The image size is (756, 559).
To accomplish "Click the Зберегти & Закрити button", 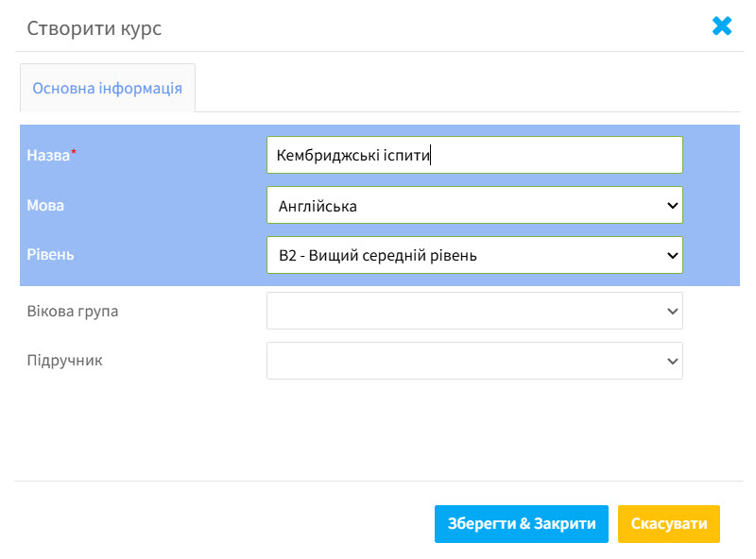I will click(522, 524).
